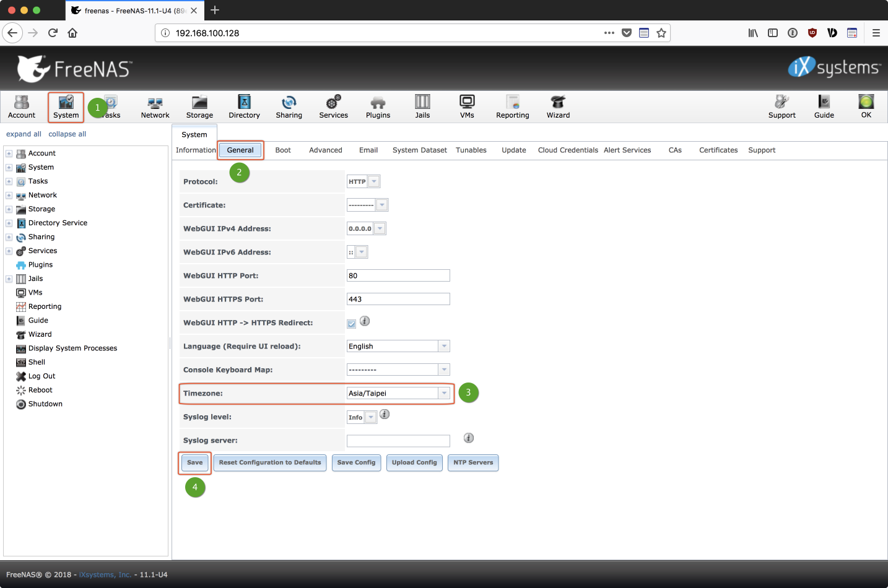
Task: Open Services from the top toolbar
Action: point(333,106)
